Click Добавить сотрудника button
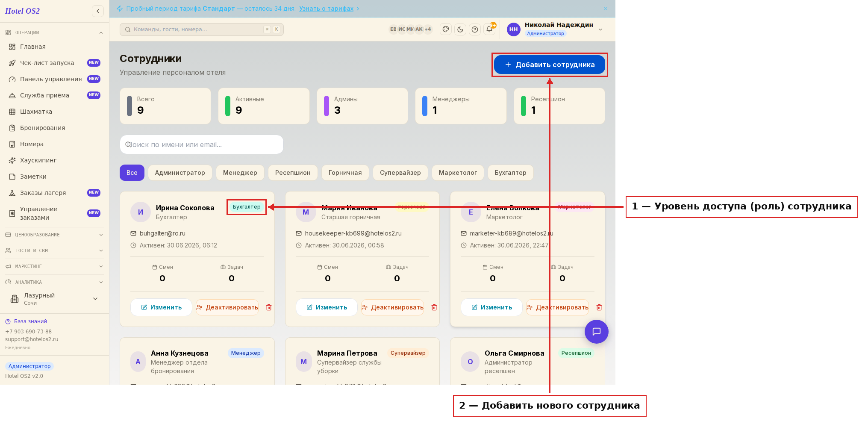This screenshot has height=427, width=868. click(x=550, y=65)
